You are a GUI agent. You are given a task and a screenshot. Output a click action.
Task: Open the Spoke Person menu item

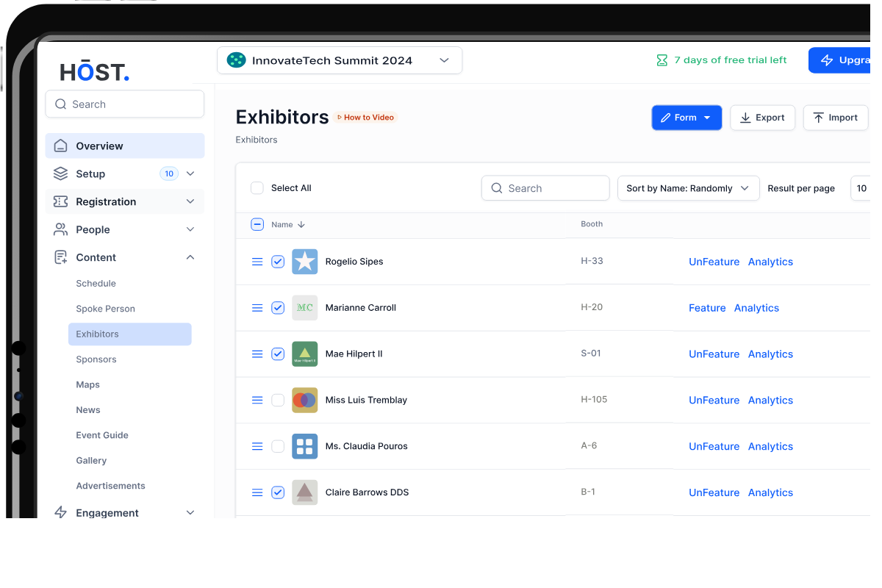[106, 309]
